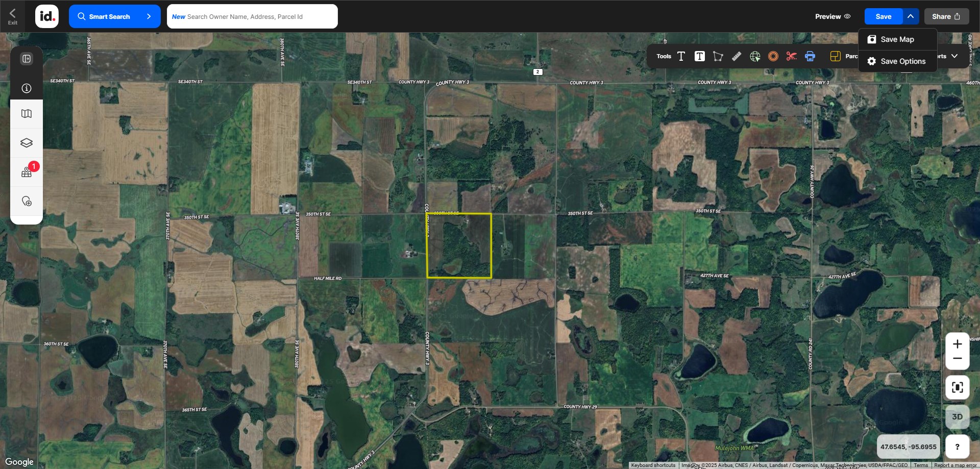Toggle Preview mode with eye icon
This screenshot has height=469, width=980.
[832, 16]
